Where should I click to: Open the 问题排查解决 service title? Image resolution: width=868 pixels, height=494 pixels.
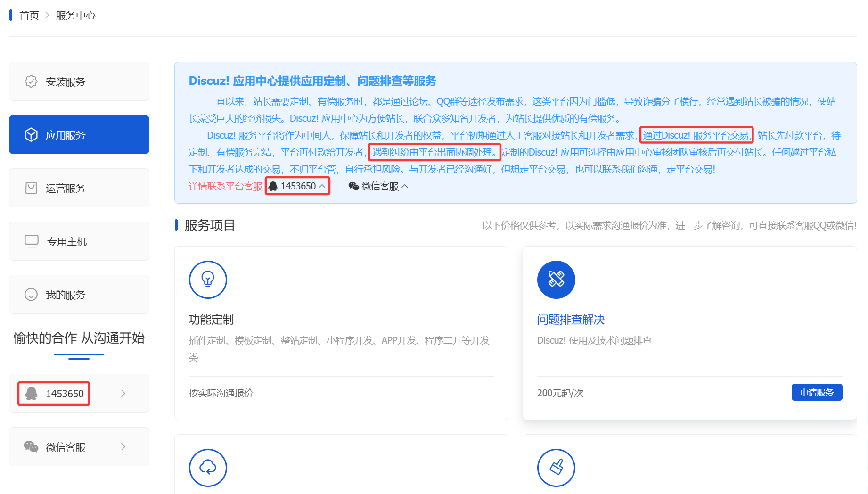pos(571,320)
